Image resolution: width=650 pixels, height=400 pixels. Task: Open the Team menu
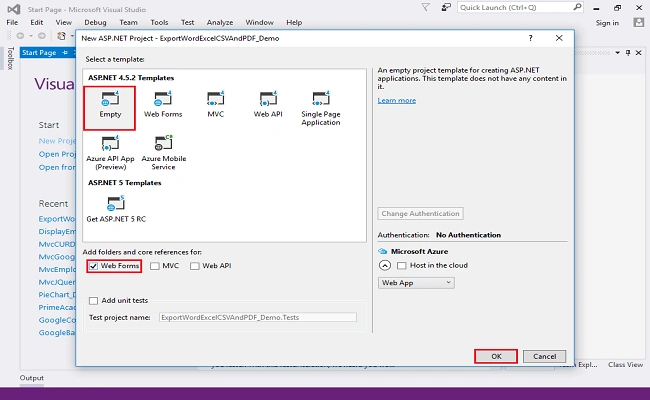129,22
